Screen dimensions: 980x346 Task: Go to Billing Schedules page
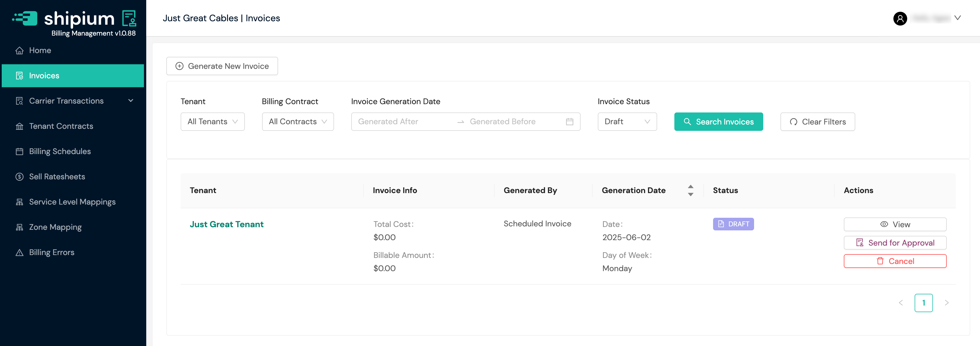[x=60, y=151]
